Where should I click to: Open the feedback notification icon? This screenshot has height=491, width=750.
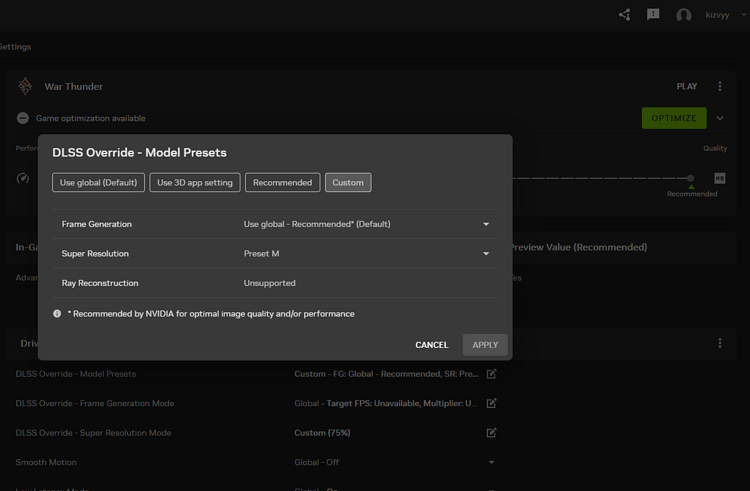653,15
